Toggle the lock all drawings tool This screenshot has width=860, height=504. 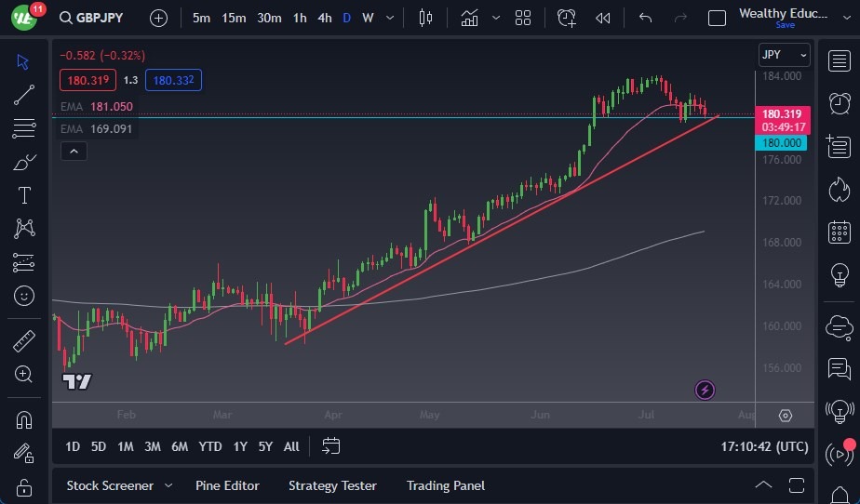(24, 487)
